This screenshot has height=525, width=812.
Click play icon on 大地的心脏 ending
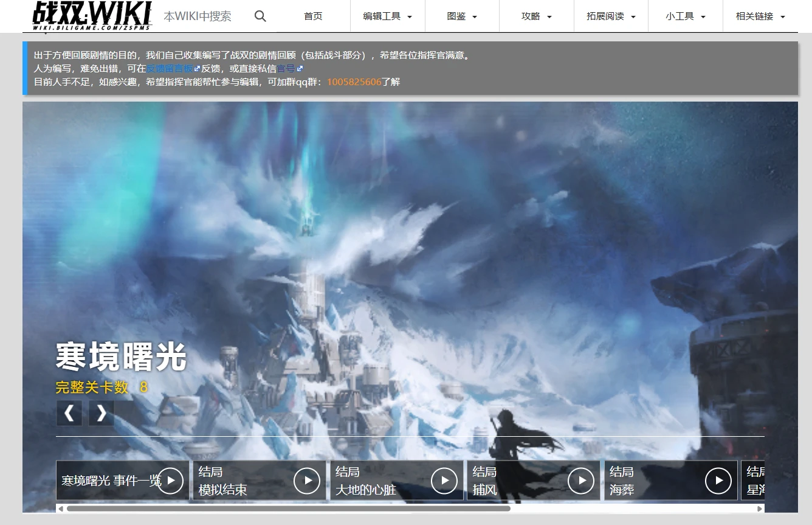point(444,481)
